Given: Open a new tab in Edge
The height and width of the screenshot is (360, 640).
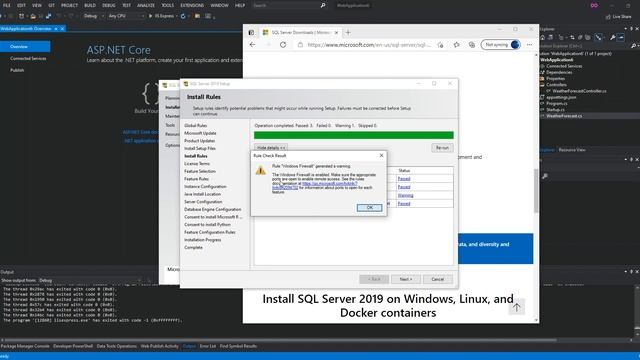Looking at the screenshot, I should pyautogui.click(x=348, y=32).
